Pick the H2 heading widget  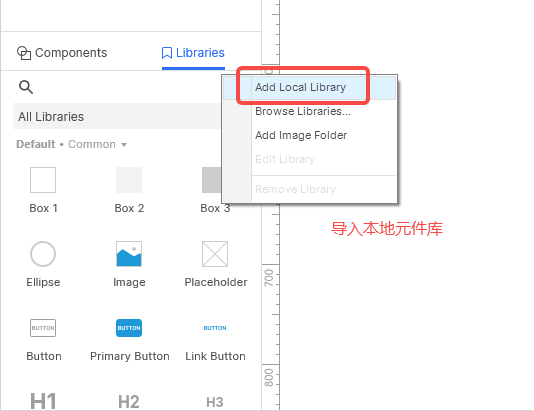[x=129, y=402]
